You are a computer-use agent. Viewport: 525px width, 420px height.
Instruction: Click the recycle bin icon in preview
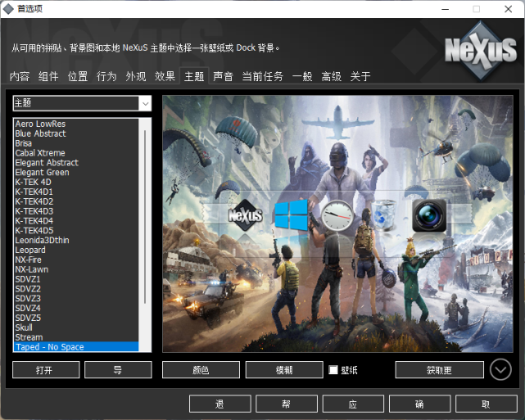(x=383, y=215)
